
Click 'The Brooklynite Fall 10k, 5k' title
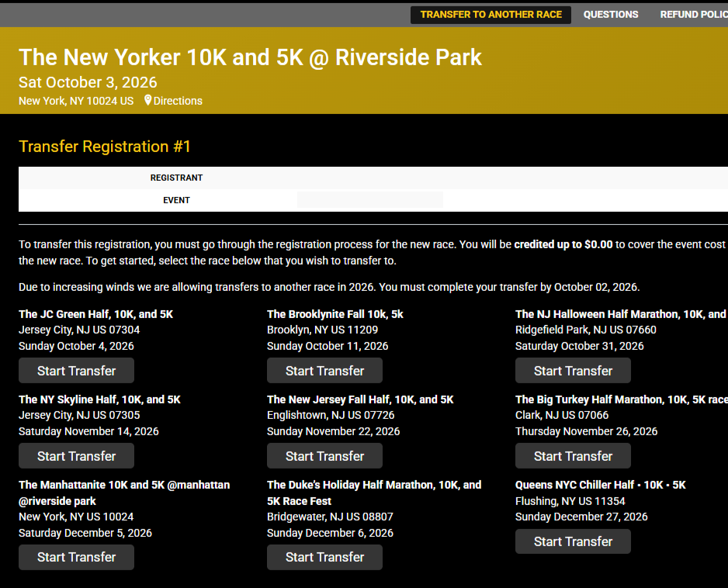click(x=335, y=314)
